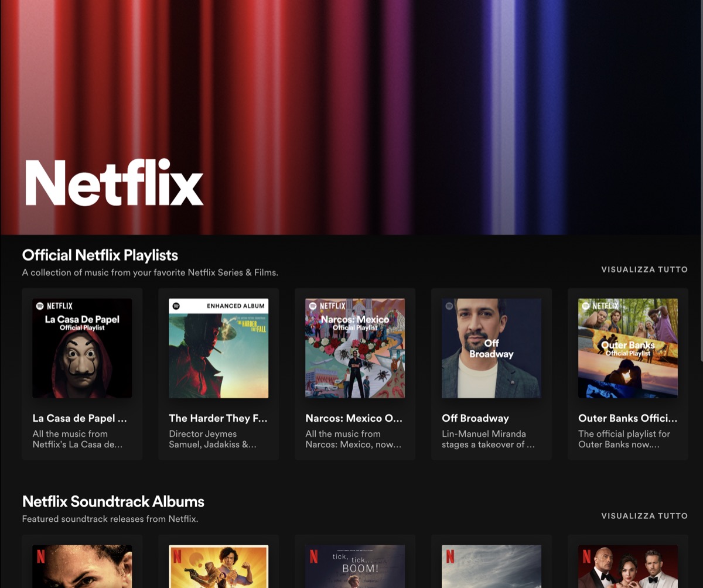Open the Official Netflix Playlists section heading
The image size is (703, 588).
pyautogui.click(x=100, y=255)
